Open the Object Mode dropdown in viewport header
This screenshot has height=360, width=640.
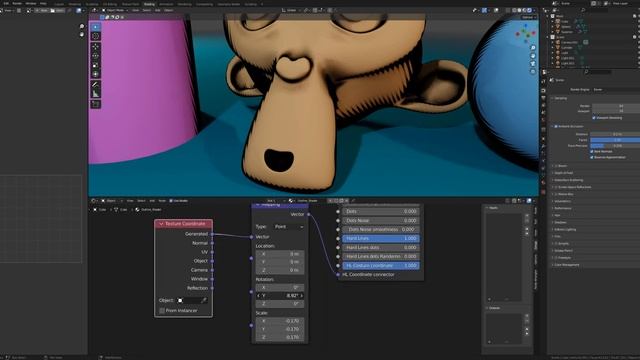click(115, 10)
